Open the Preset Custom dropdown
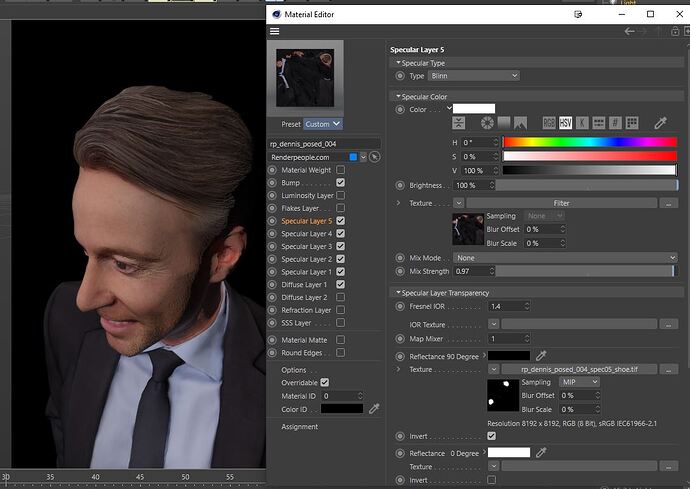This screenshot has height=489, width=690. [323, 124]
